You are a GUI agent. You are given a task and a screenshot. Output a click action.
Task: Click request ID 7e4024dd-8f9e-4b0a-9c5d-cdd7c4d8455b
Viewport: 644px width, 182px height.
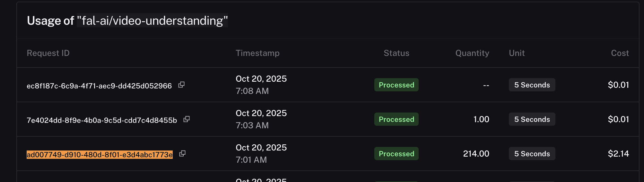102,120
